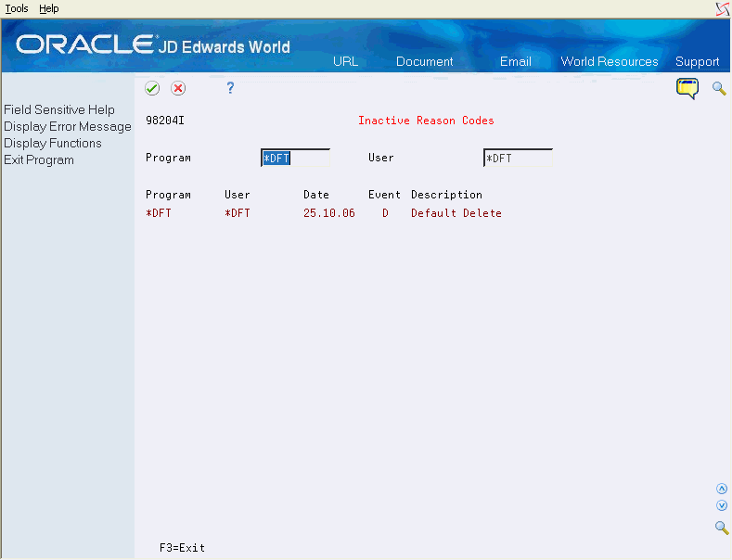This screenshot has height=560, width=732.
Task: Select Exit Program in sidebar
Action: pos(39,160)
